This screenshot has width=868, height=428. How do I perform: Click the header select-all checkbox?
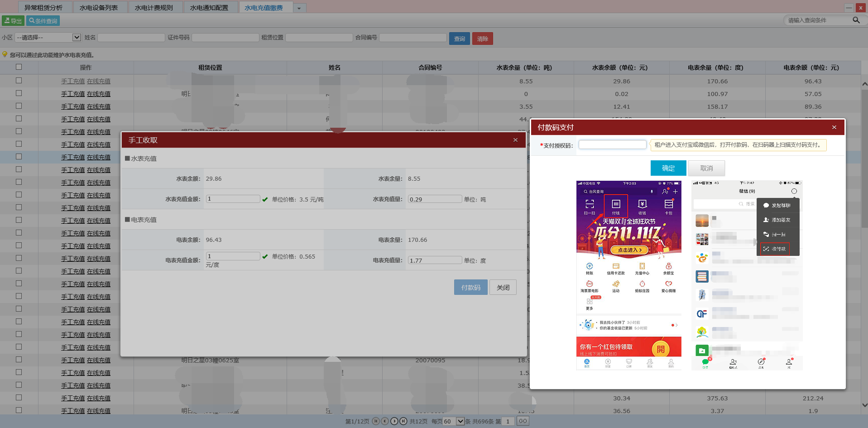pyautogui.click(x=19, y=67)
